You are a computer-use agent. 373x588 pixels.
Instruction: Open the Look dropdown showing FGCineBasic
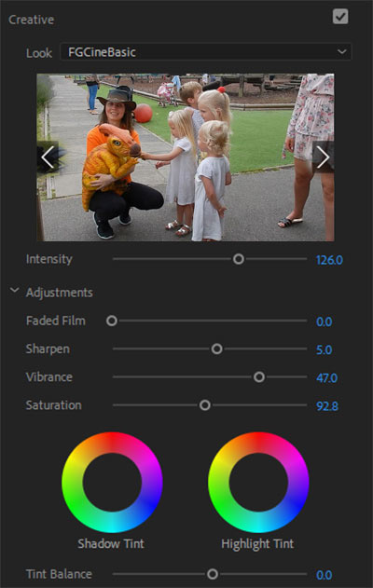[206, 52]
